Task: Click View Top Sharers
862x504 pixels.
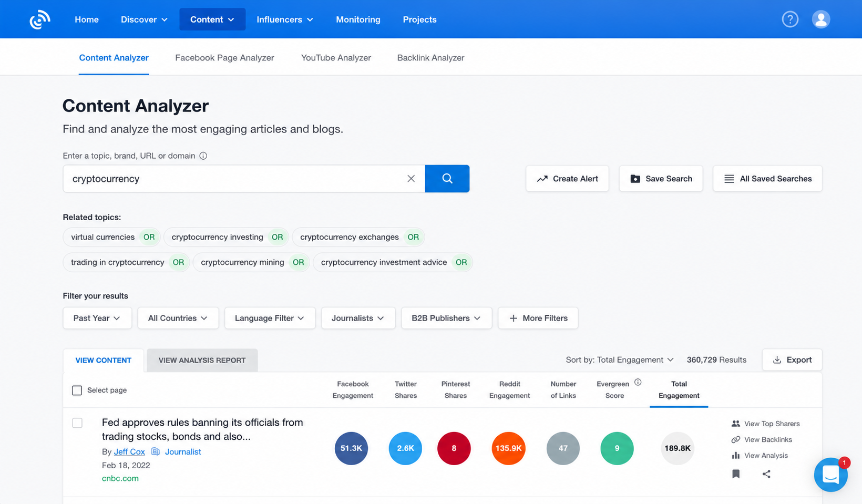Action: (x=765, y=424)
